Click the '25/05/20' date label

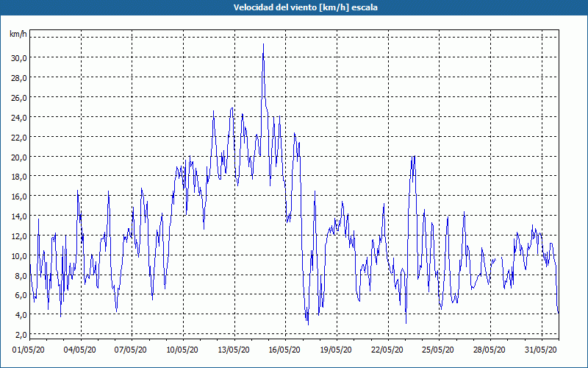click(438, 350)
